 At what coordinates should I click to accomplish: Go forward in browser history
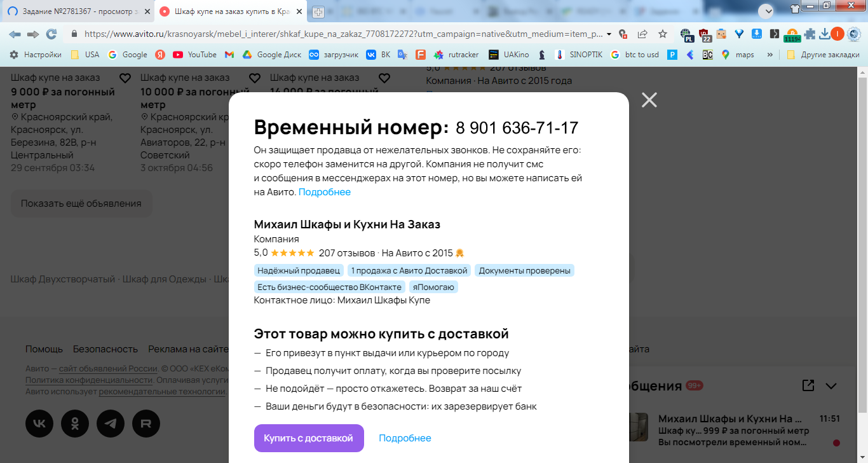click(x=33, y=34)
